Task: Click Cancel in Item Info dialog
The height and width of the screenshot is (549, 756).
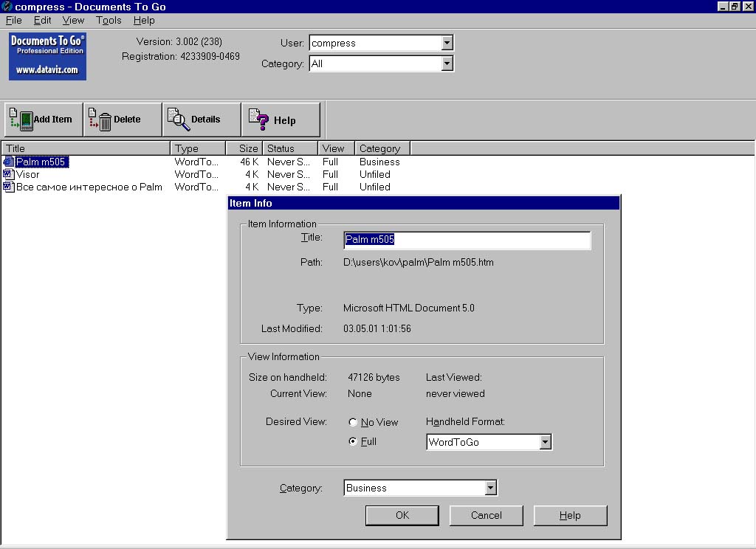Action: (486, 515)
